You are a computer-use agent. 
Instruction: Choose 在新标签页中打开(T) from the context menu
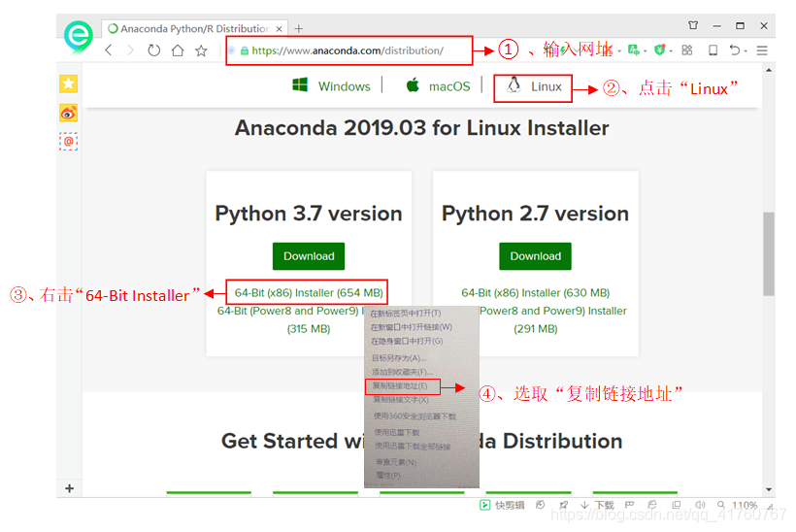[x=405, y=314]
